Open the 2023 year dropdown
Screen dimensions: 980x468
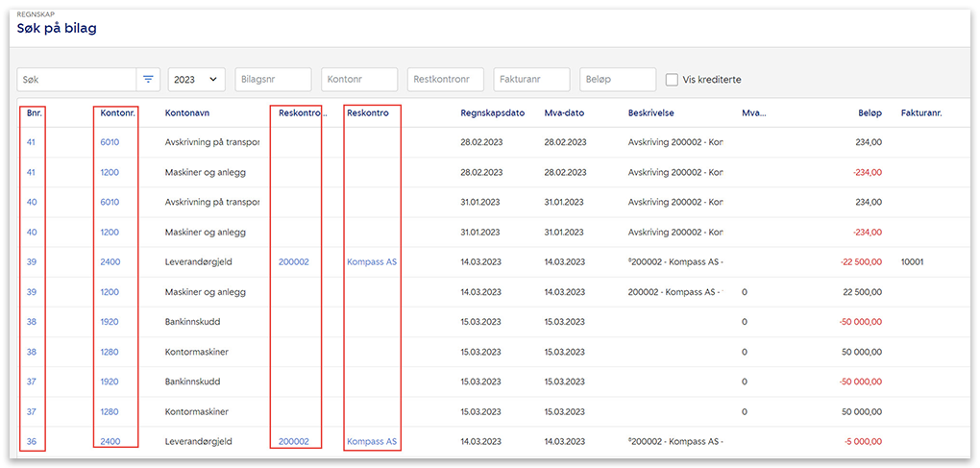(x=196, y=80)
